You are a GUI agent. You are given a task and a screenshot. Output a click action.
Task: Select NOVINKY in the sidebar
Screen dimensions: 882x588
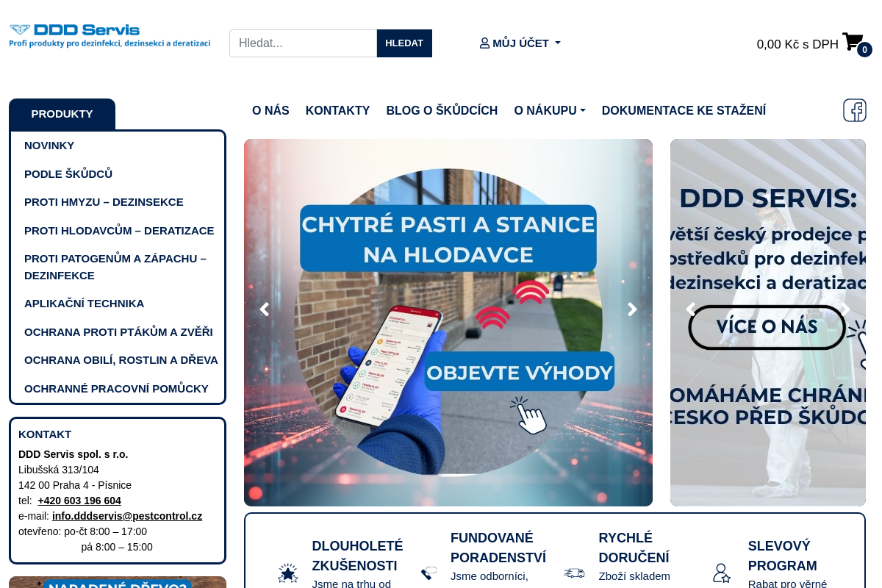click(x=49, y=146)
